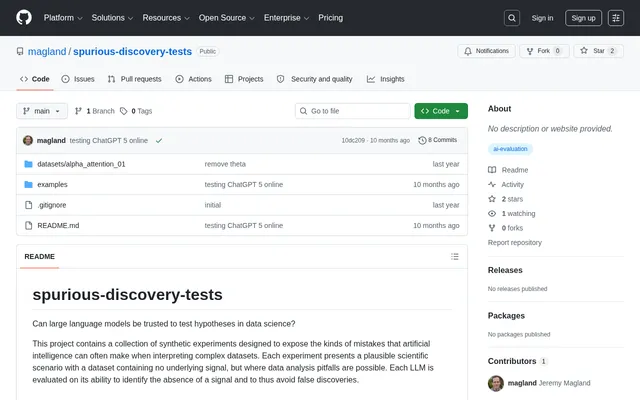
Task: Click the eye icon beside 1 watching
Action: 492,213
